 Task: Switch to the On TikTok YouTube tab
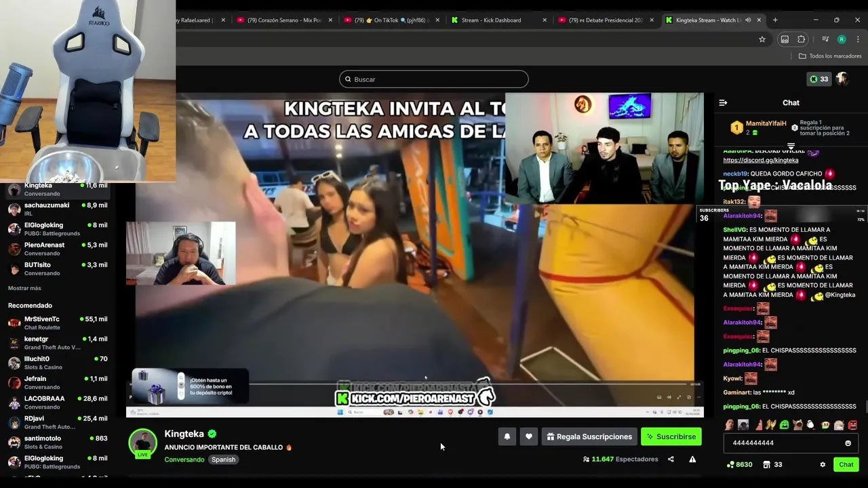pyautogui.click(x=392, y=20)
